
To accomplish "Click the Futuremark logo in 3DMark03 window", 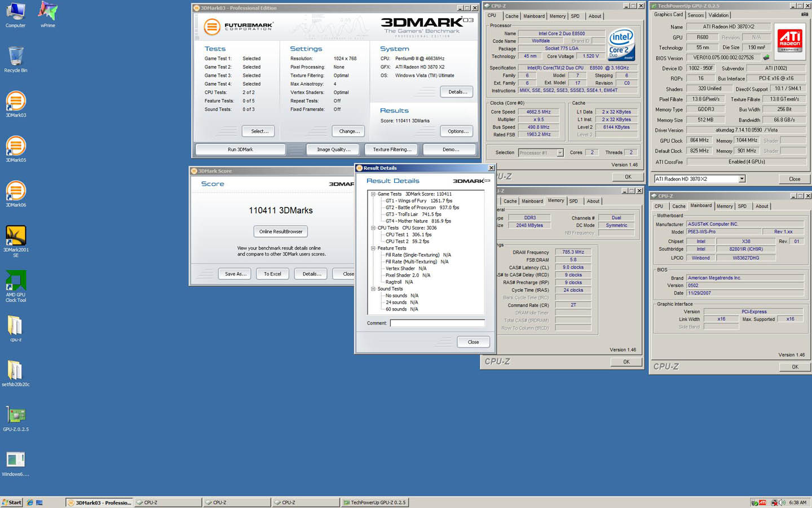I will click(239, 26).
